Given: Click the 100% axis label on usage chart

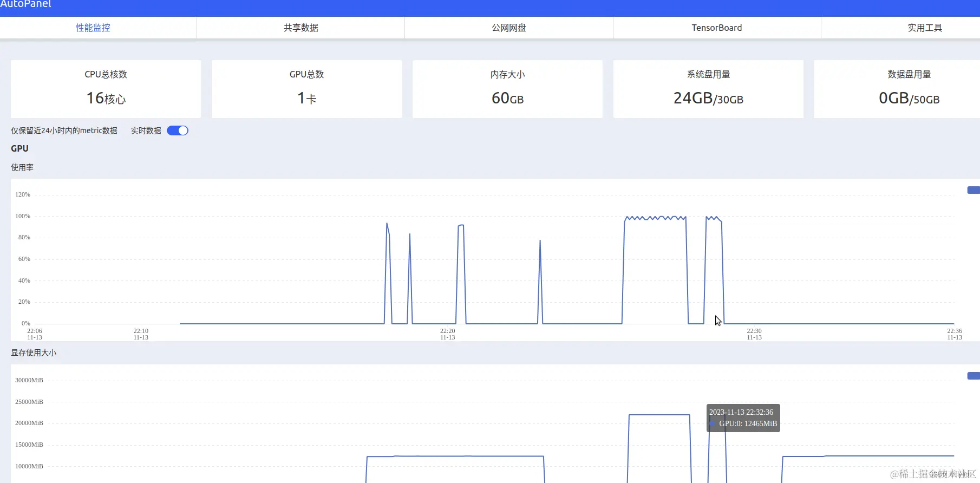Looking at the screenshot, I should pyautogui.click(x=23, y=216).
